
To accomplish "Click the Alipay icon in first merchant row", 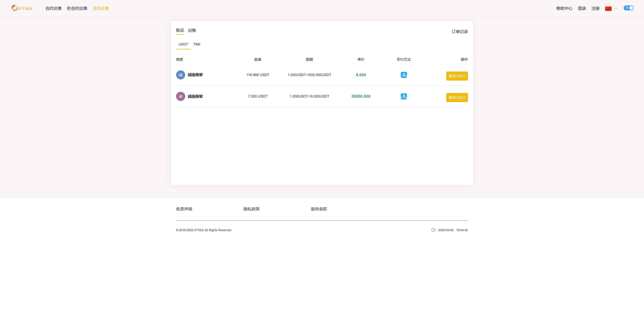I will tap(404, 75).
